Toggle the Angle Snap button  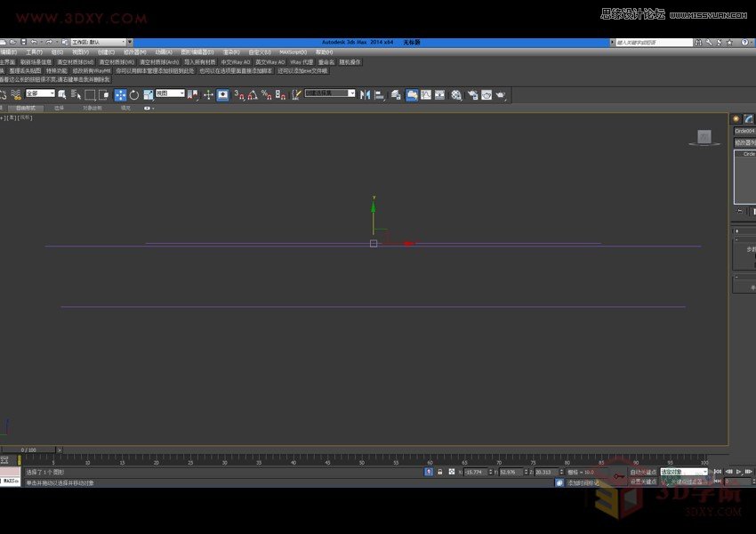253,94
